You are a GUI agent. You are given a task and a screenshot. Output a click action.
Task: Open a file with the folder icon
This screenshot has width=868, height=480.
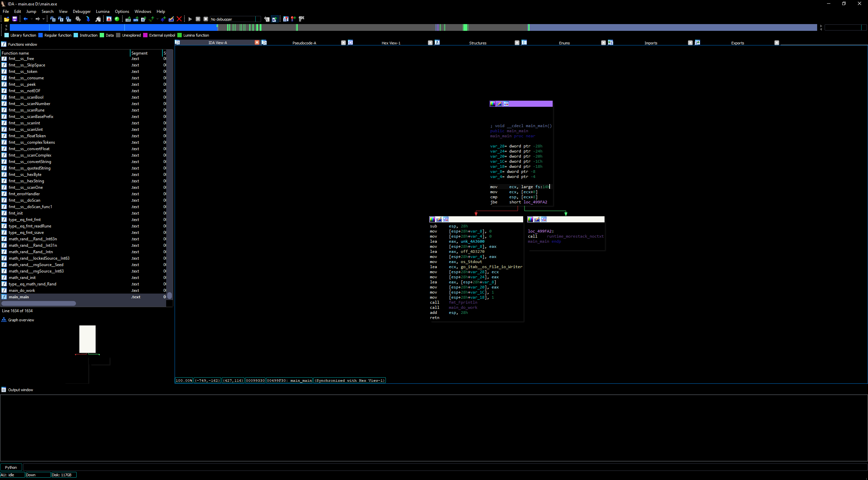(6, 19)
